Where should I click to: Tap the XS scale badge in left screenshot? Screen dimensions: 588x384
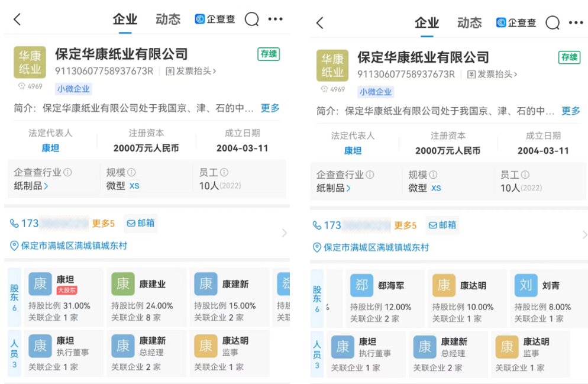pyautogui.click(x=134, y=186)
